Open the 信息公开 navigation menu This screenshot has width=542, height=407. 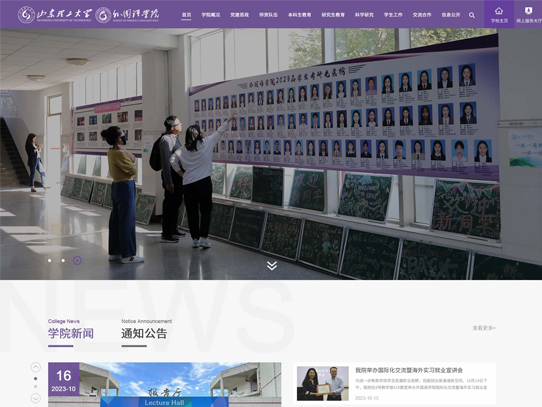pos(451,15)
